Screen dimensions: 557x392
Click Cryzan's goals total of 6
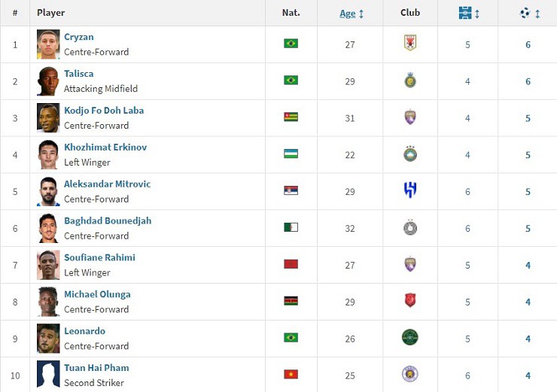[528, 44]
